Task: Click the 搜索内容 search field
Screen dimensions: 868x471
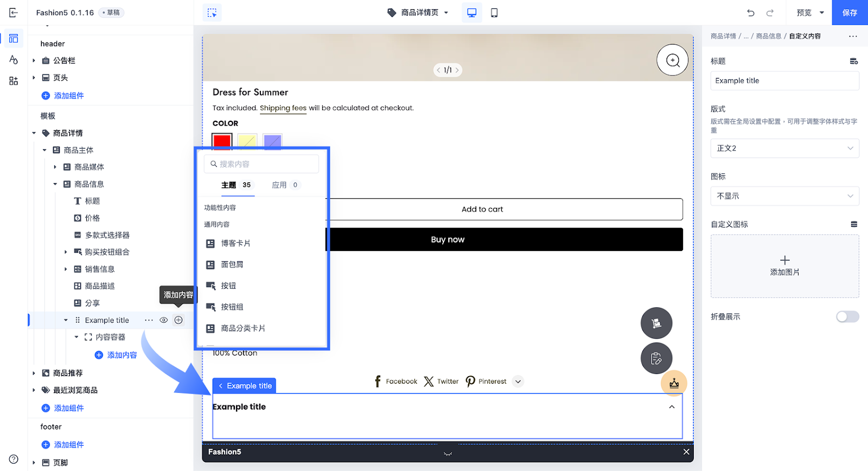Action: (x=261, y=164)
